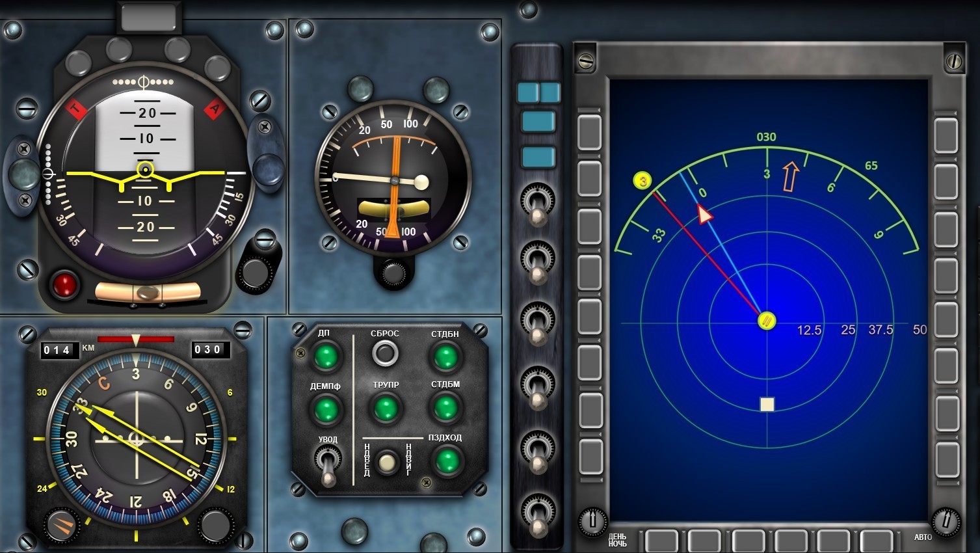Click the knob below the turn indicator

[x=395, y=275]
